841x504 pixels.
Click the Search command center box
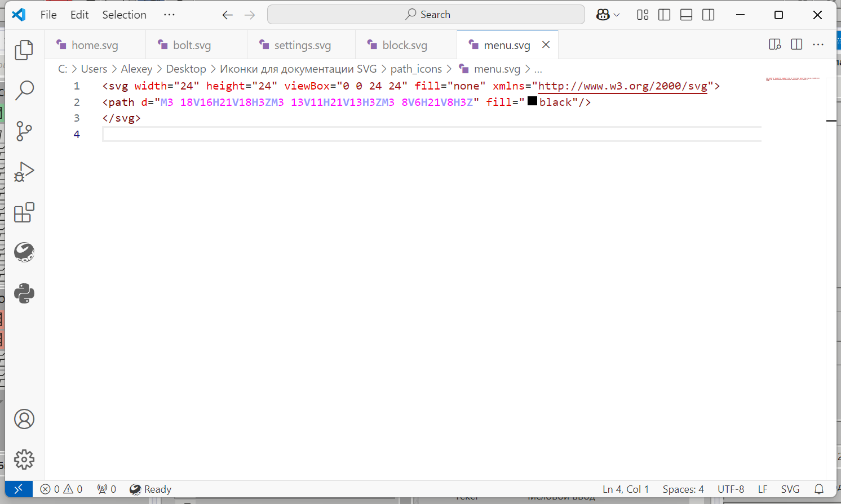[426, 15]
